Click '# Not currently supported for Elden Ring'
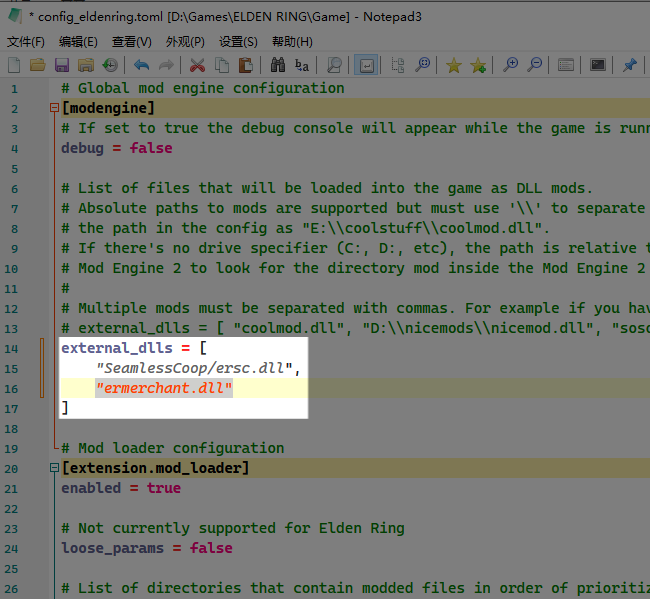 [233, 528]
